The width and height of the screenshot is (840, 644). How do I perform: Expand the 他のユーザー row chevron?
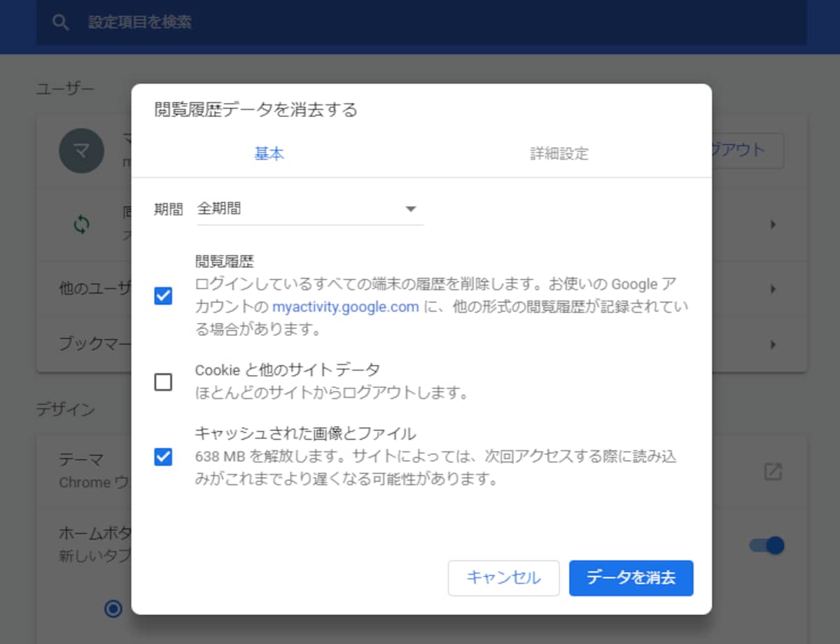coord(773,289)
